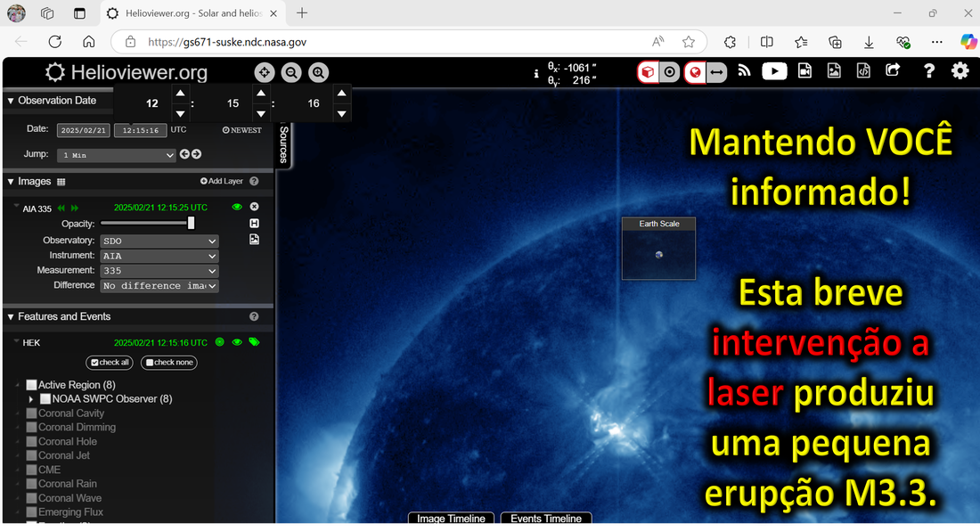Toggle HEK event labels tag icon
This screenshot has width=980, height=532.
coord(255,342)
